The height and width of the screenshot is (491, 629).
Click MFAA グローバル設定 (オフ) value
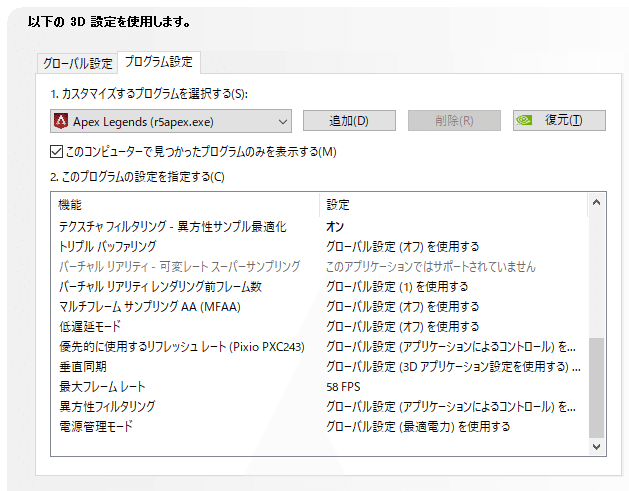coord(402,306)
